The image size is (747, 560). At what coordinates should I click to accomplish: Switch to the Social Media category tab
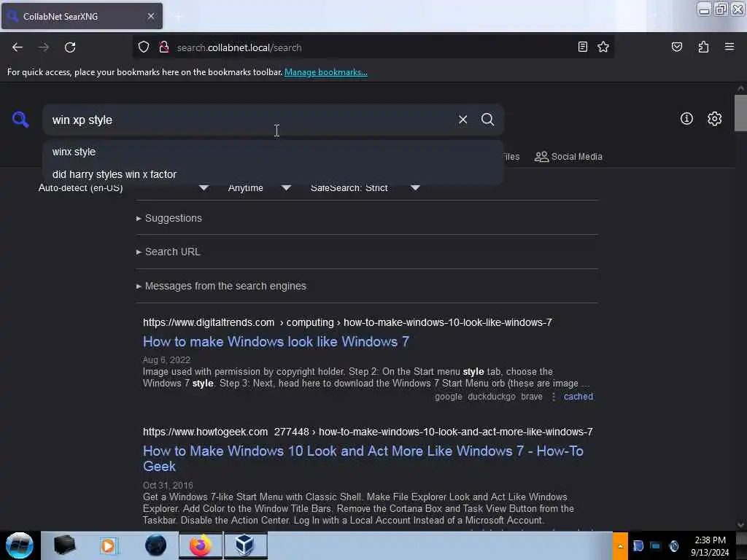pyautogui.click(x=568, y=157)
